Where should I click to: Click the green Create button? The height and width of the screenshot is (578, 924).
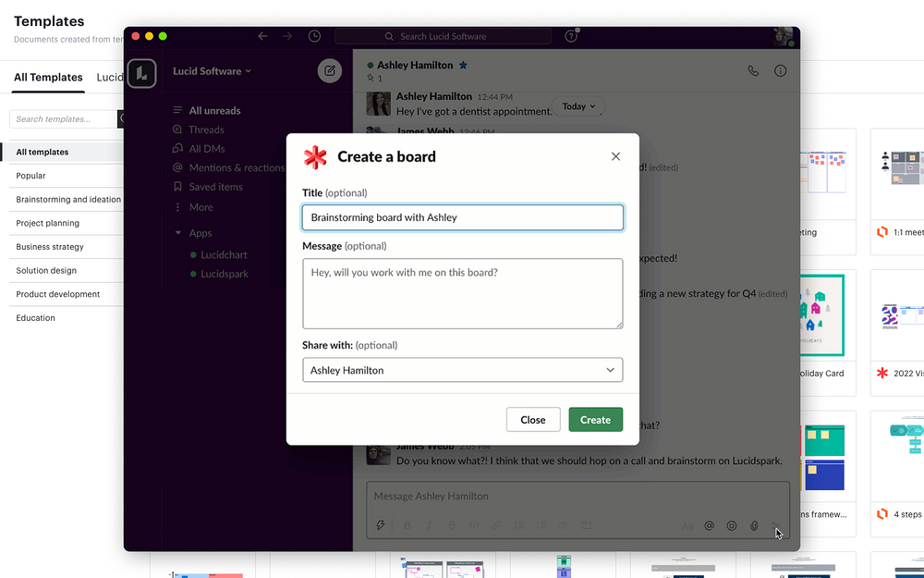tap(595, 419)
